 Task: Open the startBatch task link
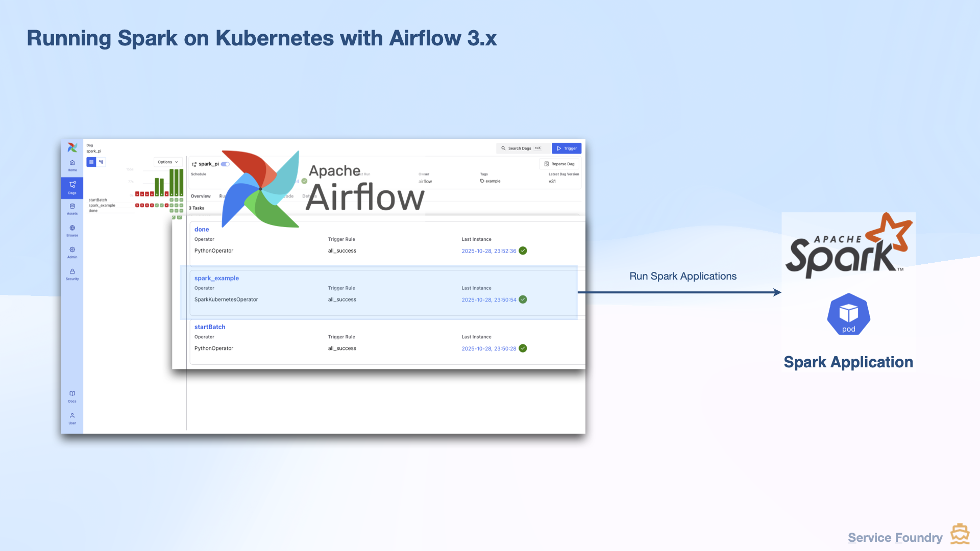coord(209,327)
